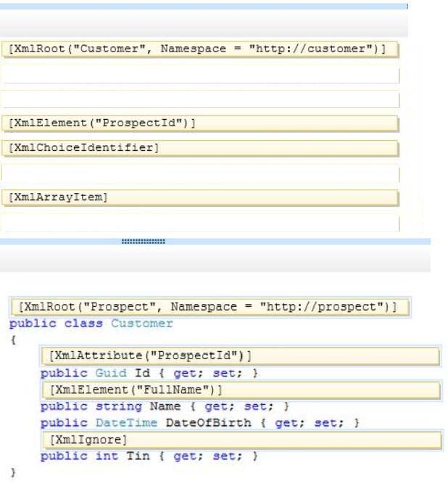448x484 pixels.
Task: Click the dotted splitter grip handle
Action: (x=144, y=242)
